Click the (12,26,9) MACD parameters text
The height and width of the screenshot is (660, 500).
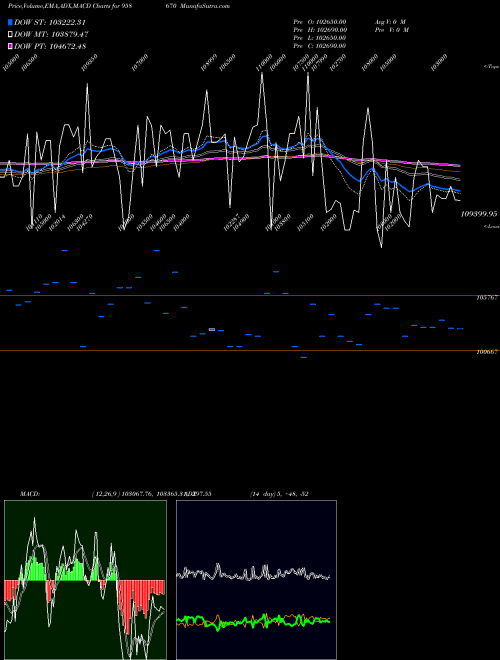[106, 494]
